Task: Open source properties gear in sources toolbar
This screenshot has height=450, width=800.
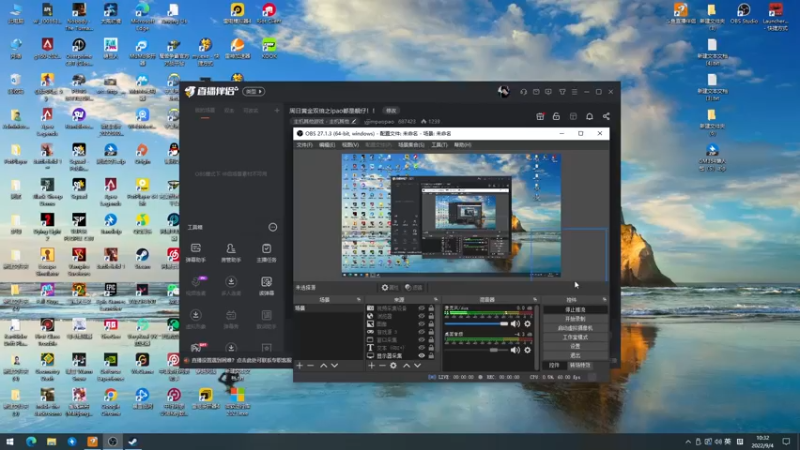Action: [x=393, y=365]
